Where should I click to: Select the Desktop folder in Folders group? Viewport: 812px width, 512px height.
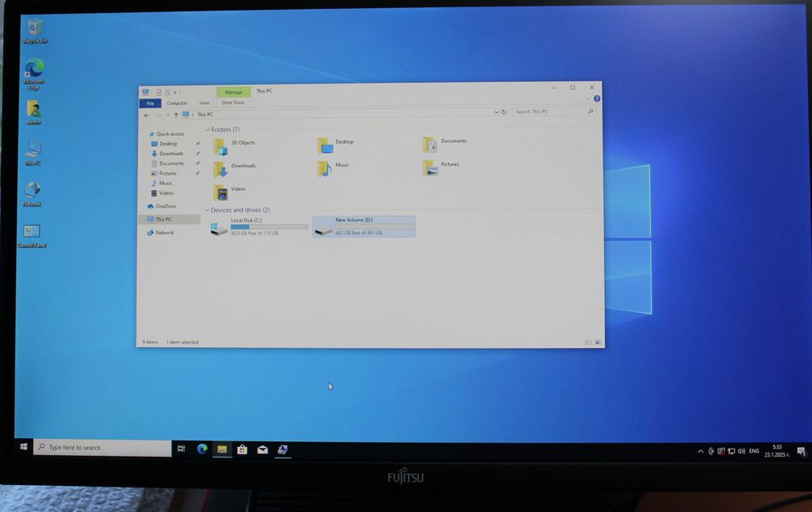coord(335,145)
